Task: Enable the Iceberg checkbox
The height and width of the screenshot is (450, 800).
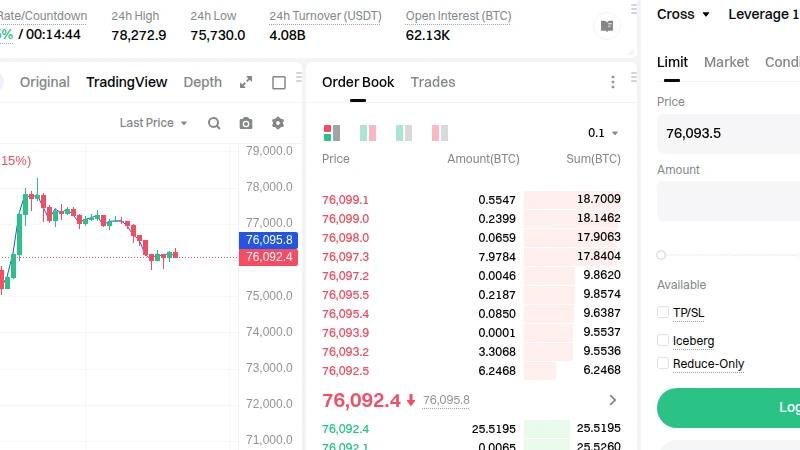Action: 663,340
